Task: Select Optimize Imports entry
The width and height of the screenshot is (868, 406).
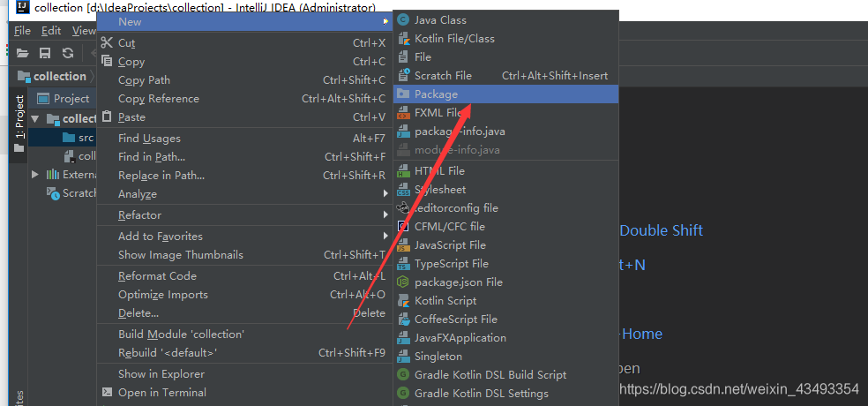Action: tap(244, 295)
